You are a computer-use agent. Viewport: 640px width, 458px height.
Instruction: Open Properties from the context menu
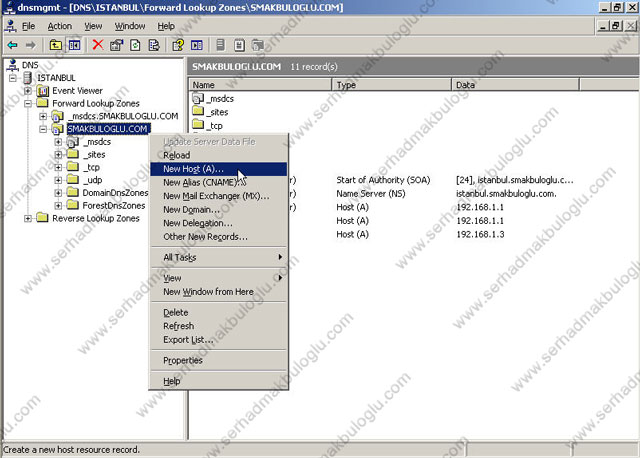[x=218, y=360]
